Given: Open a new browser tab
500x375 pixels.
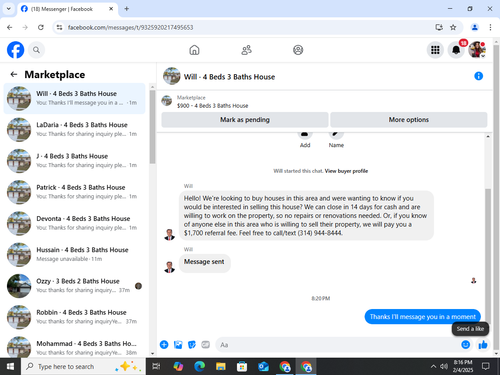Looking at the screenshot, I should pyautogui.click(x=127, y=9).
